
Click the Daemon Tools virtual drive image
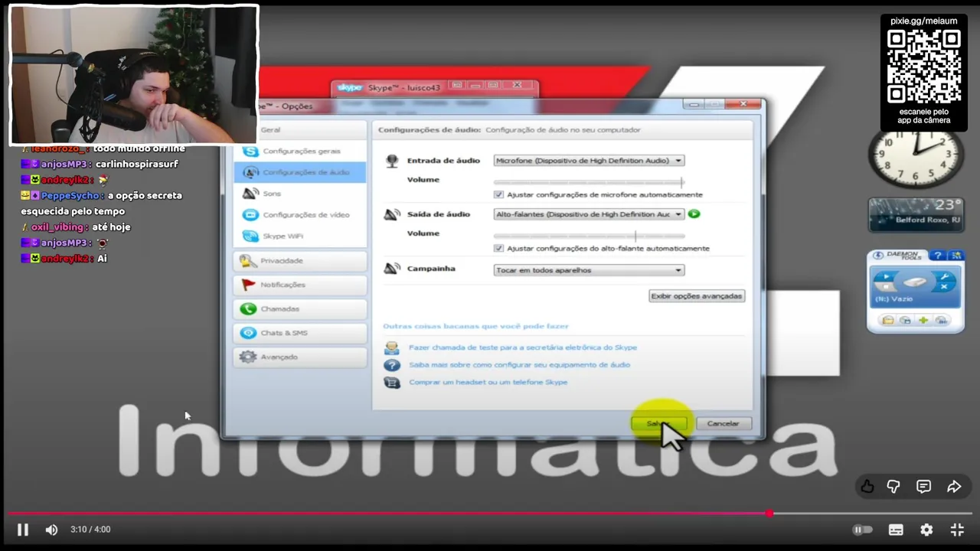916,282
